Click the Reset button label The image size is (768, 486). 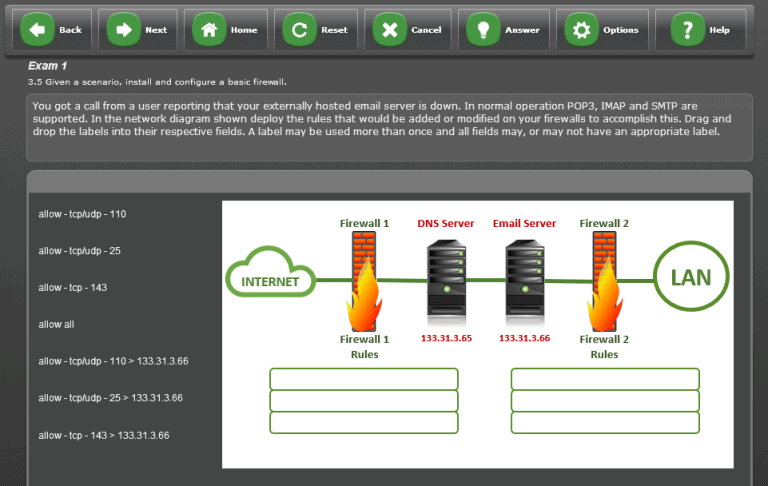[x=335, y=30]
